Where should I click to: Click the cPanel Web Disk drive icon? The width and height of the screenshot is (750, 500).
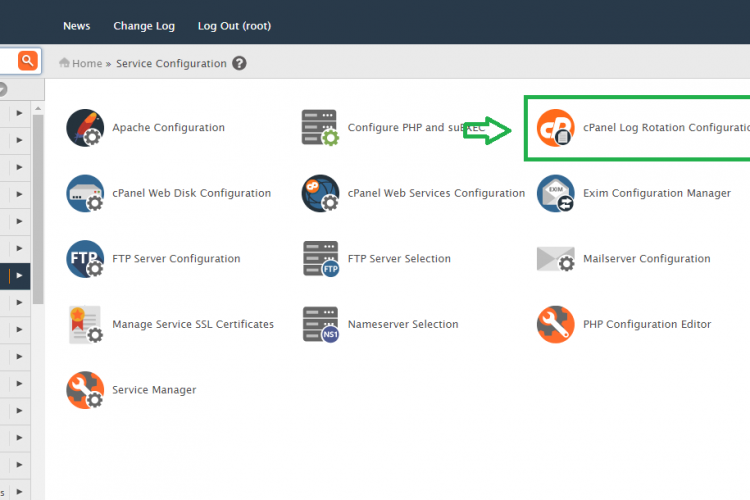[x=85, y=193]
